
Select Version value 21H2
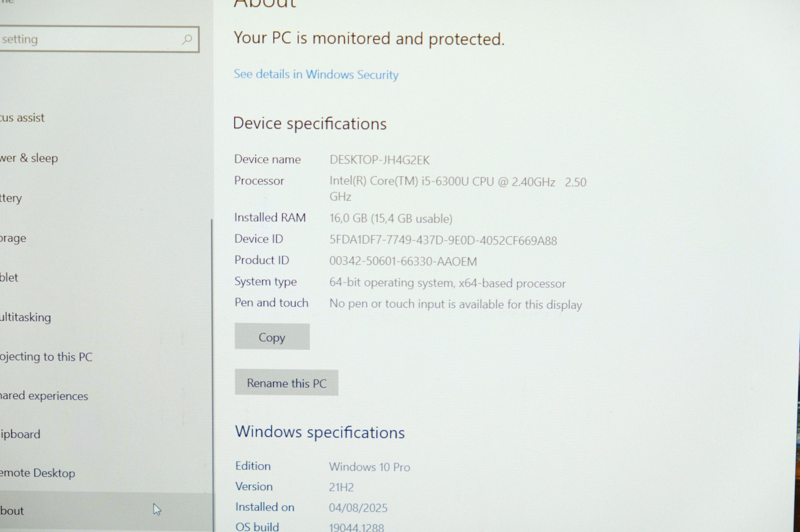click(x=341, y=487)
